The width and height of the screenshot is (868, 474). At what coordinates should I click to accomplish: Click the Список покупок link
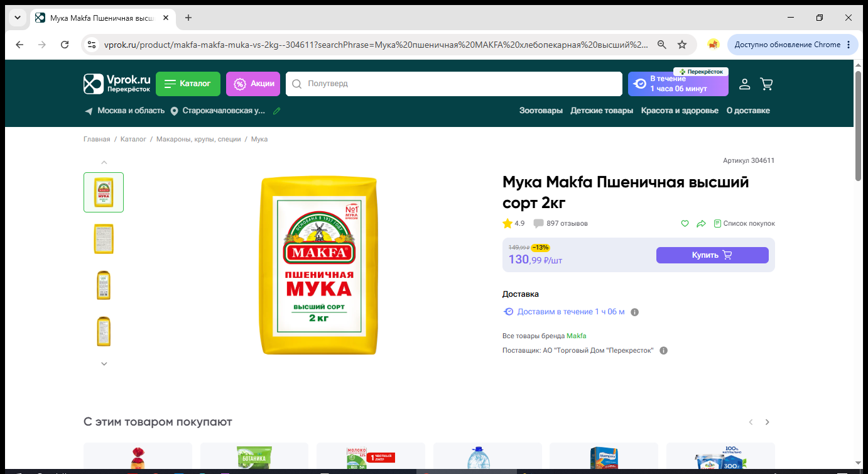(x=744, y=223)
